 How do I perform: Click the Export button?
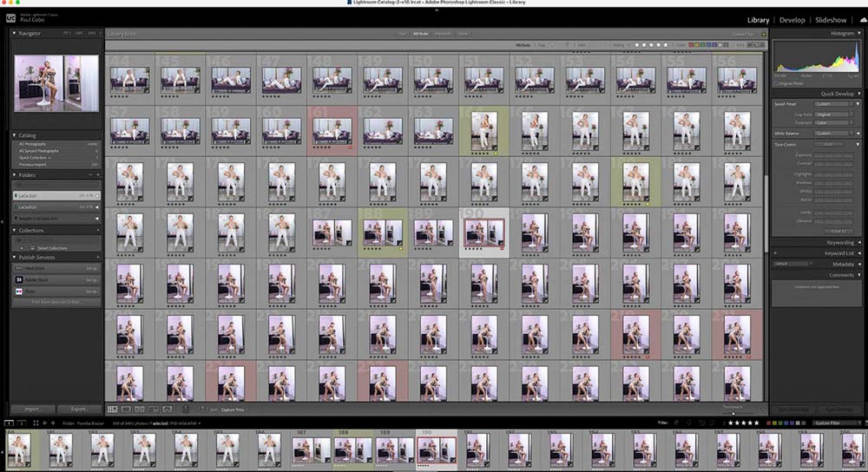(79, 409)
